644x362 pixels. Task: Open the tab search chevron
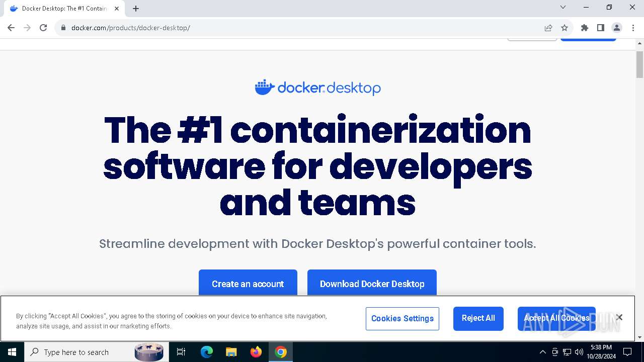tap(563, 7)
